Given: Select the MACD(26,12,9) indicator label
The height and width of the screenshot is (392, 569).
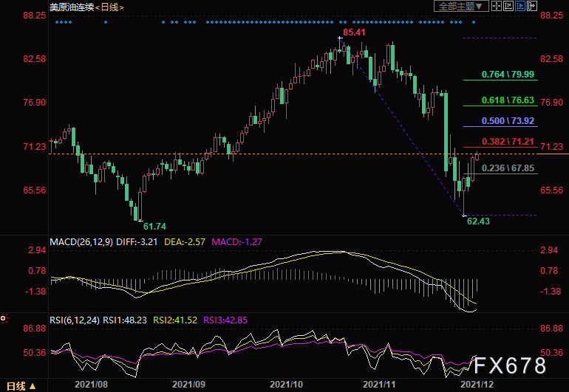Looking at the screenshot, I should pos(81,242).
